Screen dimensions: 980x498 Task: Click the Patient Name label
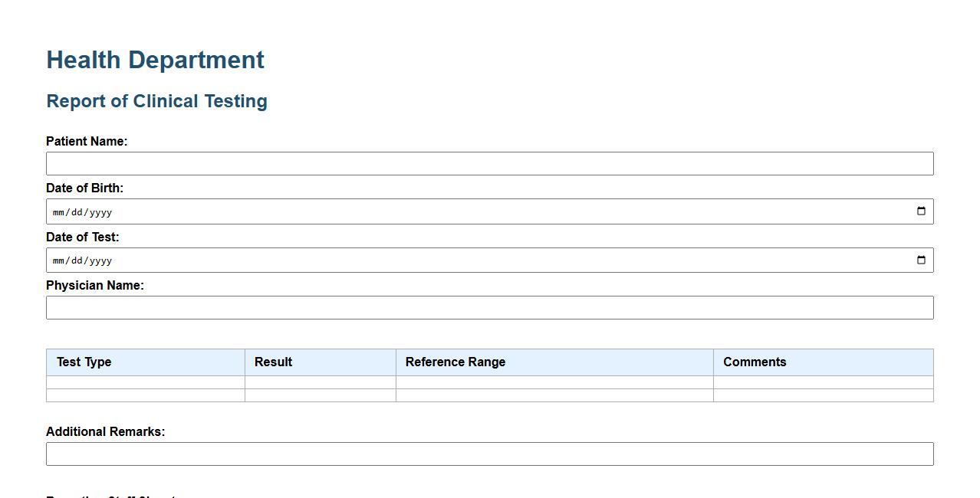coord(87,142)
